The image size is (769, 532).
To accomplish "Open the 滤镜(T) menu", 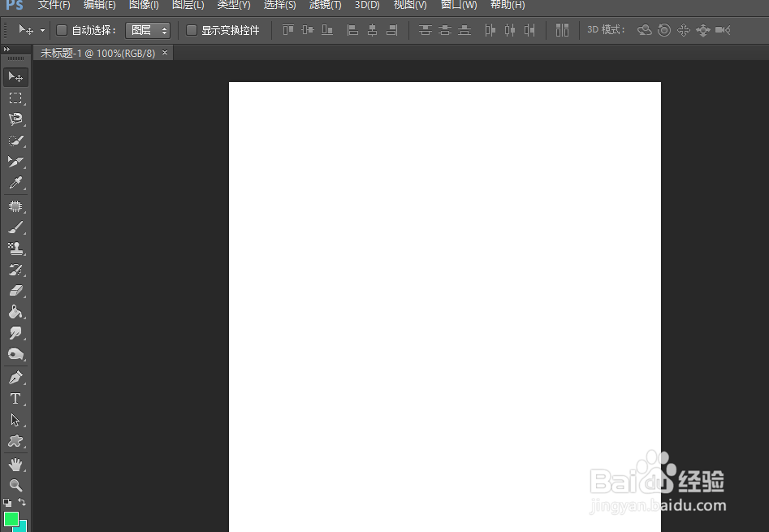I will 325,5.
